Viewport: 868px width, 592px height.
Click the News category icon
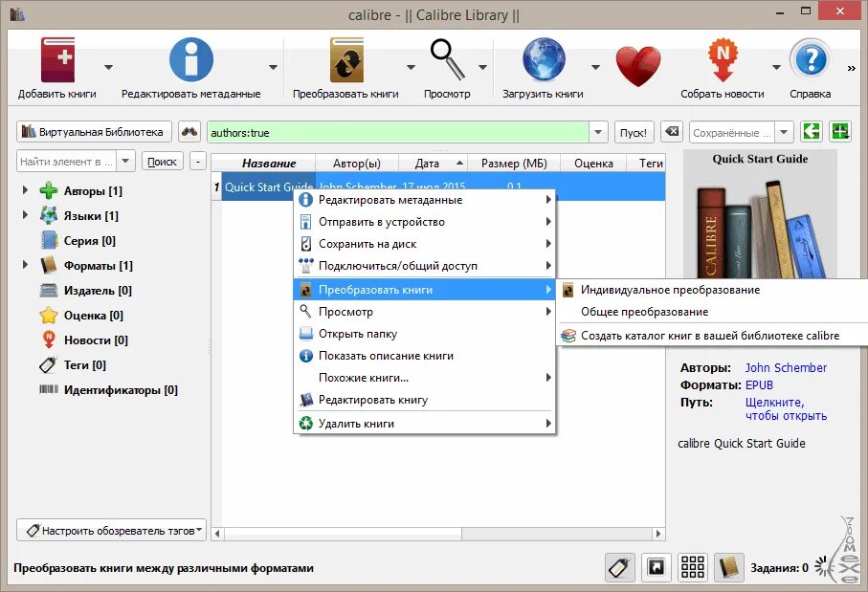49,340
